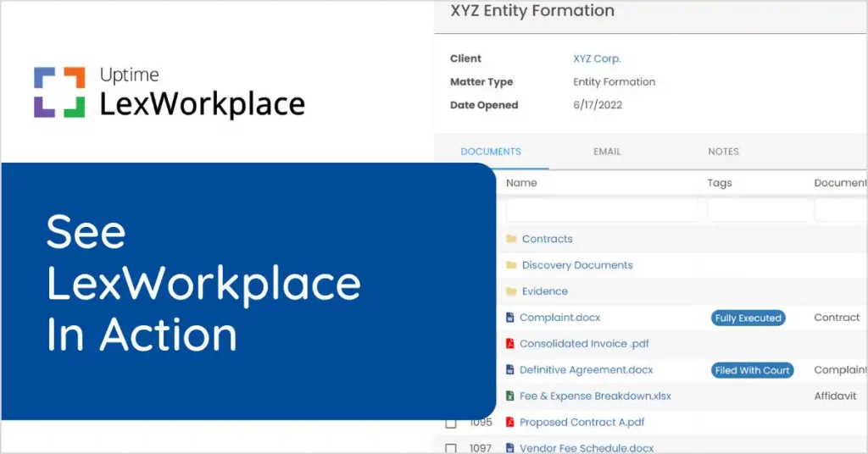Click the Date Opened field label
This screenshot has width=868, height=454.
[484, 105]
